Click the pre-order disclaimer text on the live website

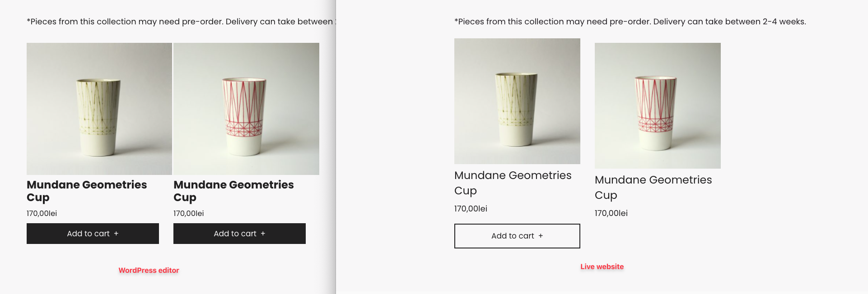point(630,21)
